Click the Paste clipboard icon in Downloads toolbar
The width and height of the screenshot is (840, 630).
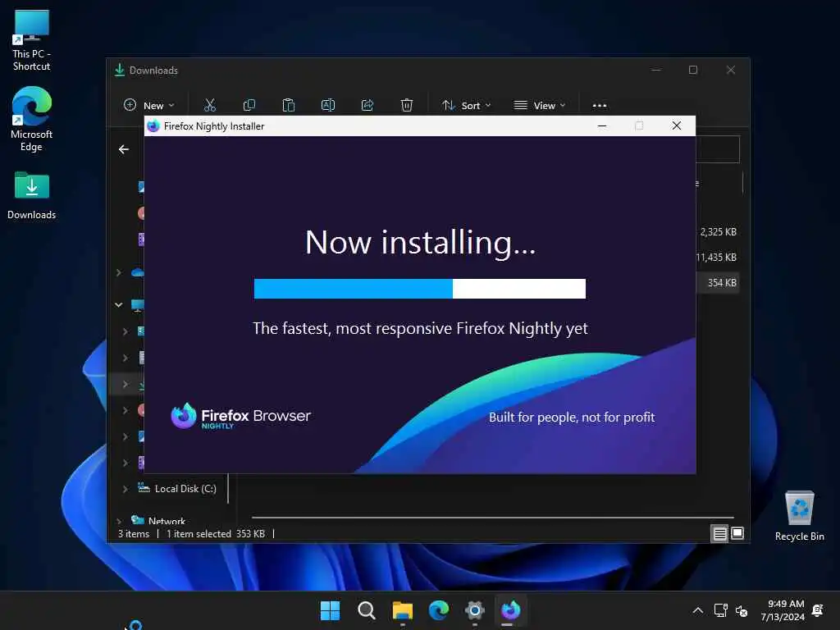(289, 105)
